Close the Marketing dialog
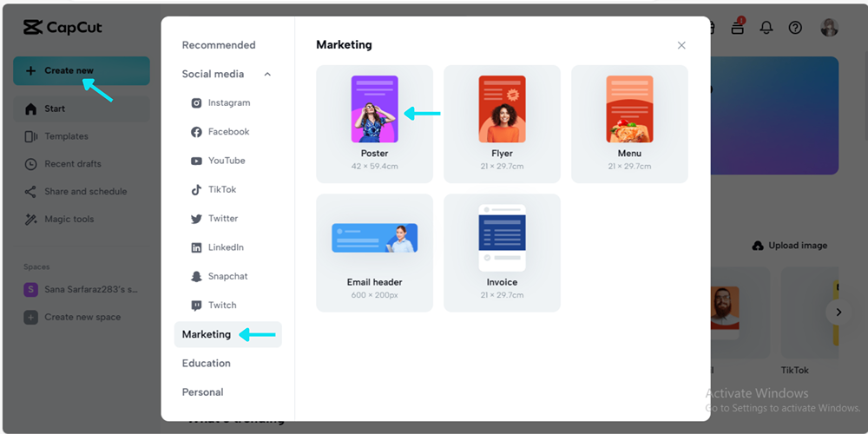Image resolution: width=868 pixels, height=434 pixels. [681, 45]
